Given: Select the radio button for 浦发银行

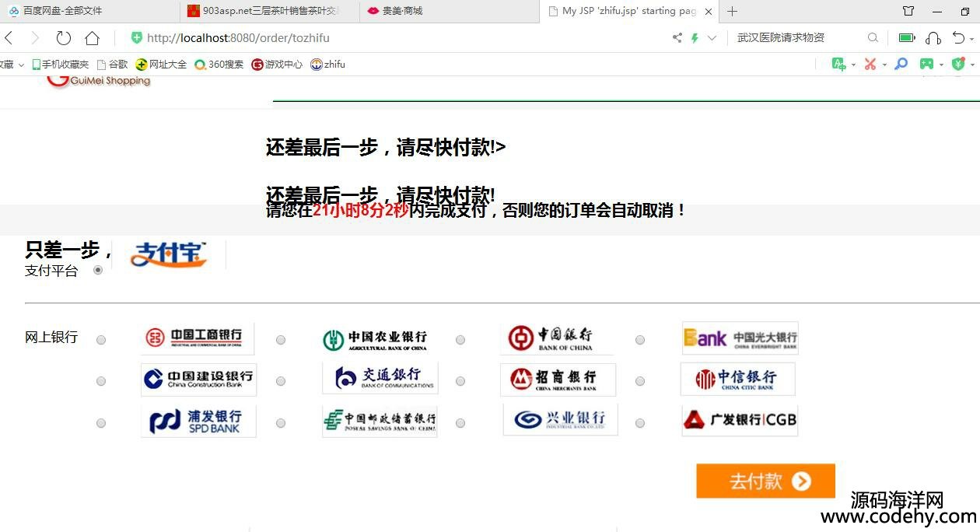Looking at the screenshot, I should [x=101, y=423].
